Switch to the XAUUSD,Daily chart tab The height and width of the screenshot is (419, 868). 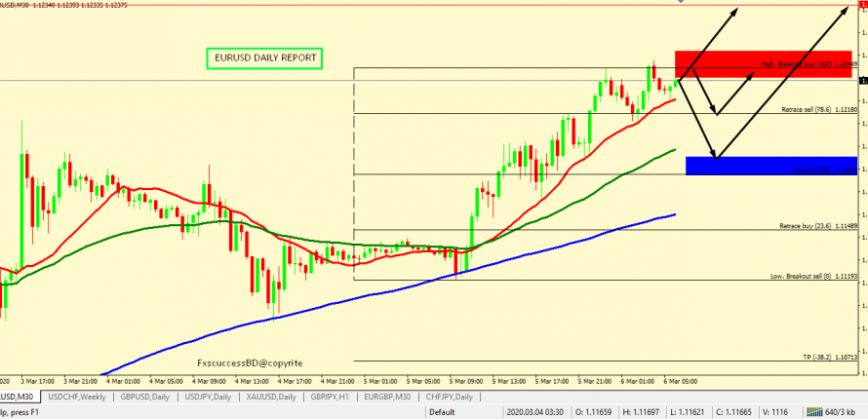[x=272, y=398]
